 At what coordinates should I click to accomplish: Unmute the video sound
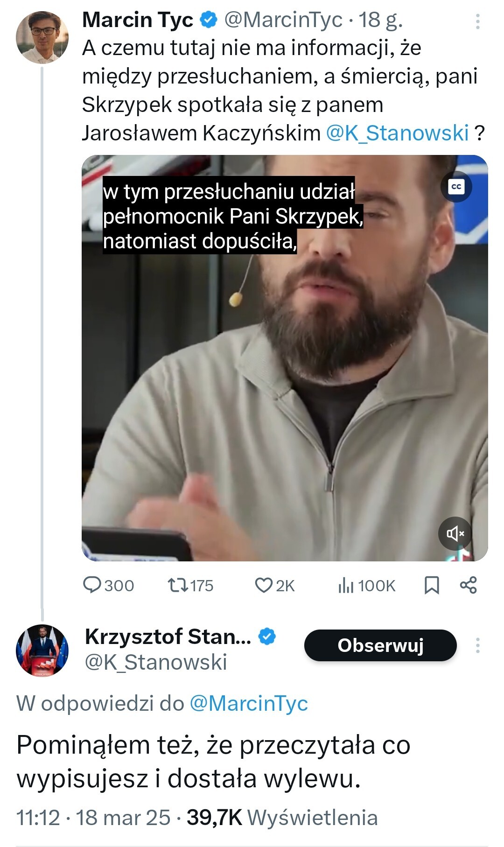[x=455, y=533]
